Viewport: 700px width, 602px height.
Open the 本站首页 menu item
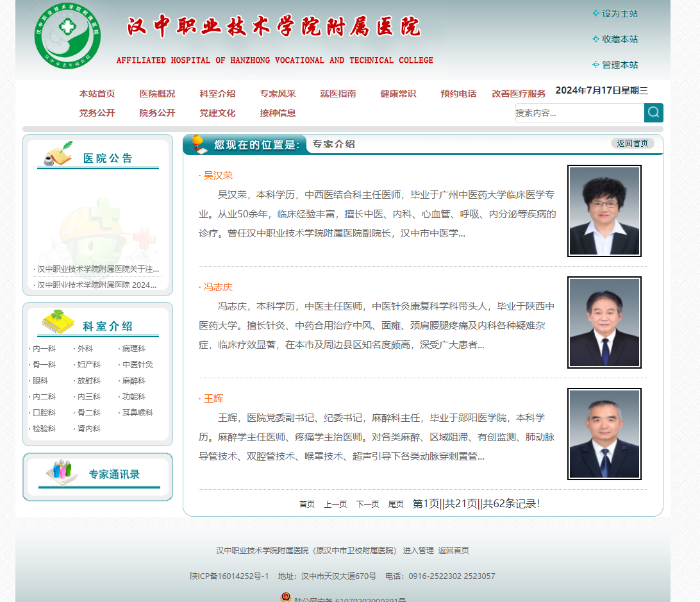[x=97, y=94]
